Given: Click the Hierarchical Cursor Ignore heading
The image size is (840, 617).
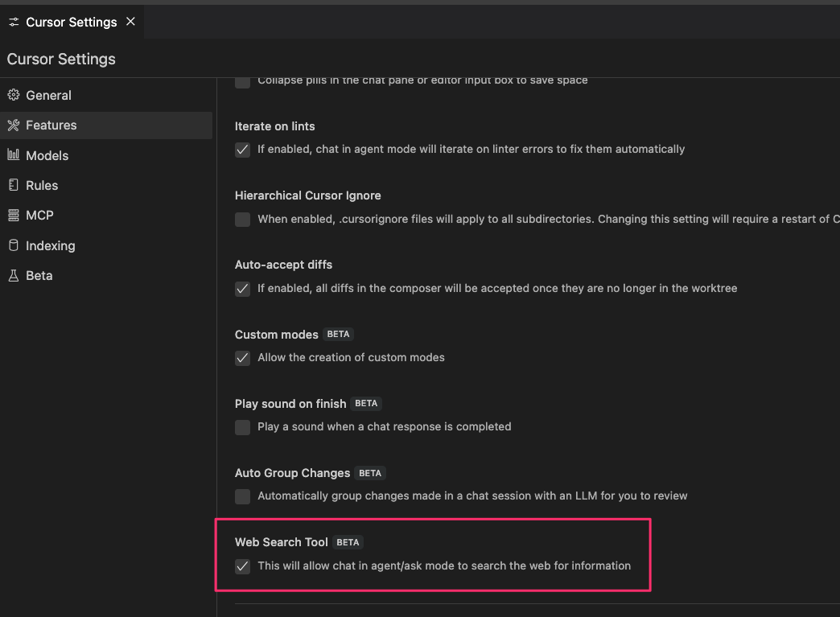Looking at the screenshot, I should [308, 195].
